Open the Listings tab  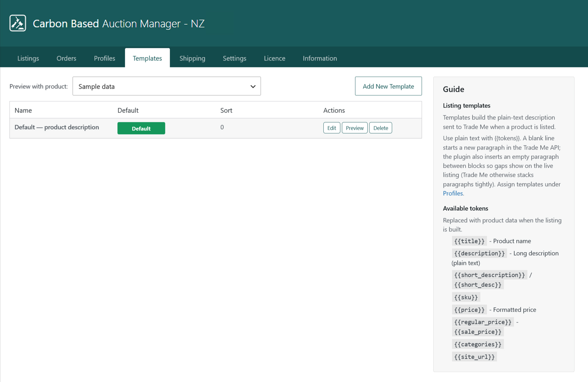tap(28, 58)
